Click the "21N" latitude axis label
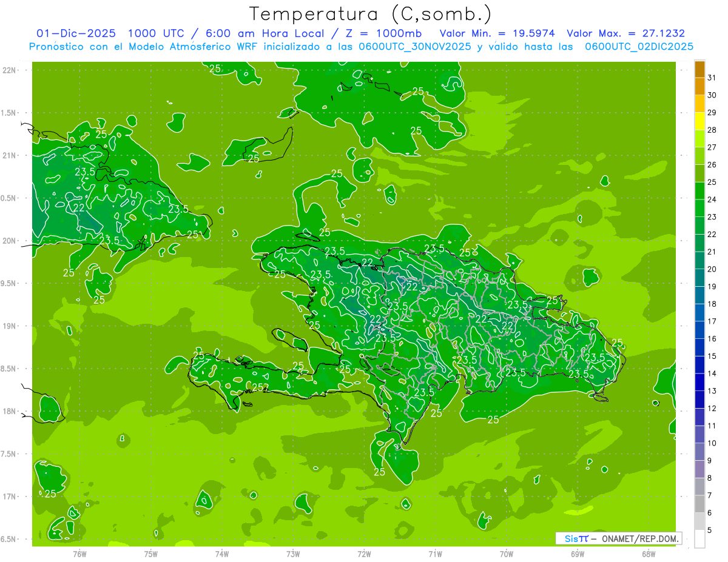Image resolution: width=728 pixels, height=562 pixels. [10, 155]
